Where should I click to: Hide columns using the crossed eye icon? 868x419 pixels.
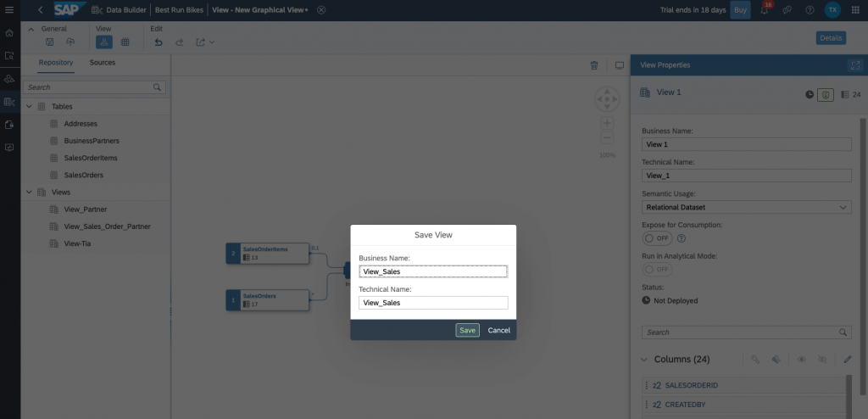click(822, 359)
